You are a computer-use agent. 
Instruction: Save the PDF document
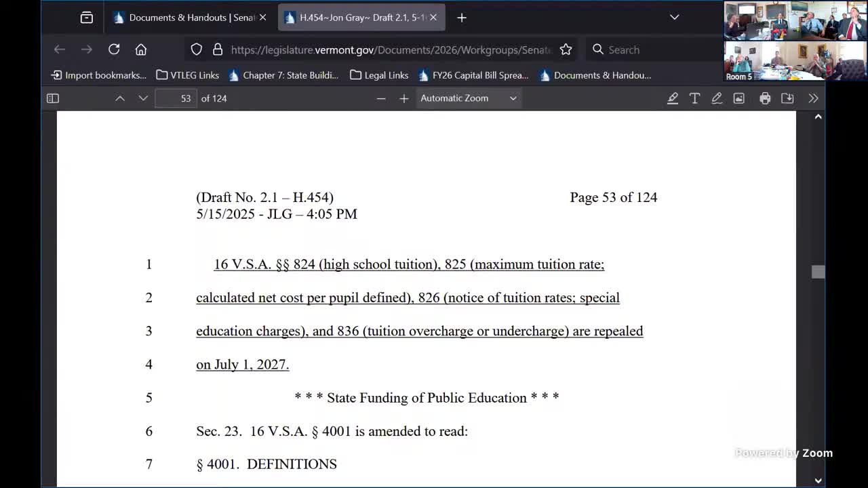click(x=787, y=98)
